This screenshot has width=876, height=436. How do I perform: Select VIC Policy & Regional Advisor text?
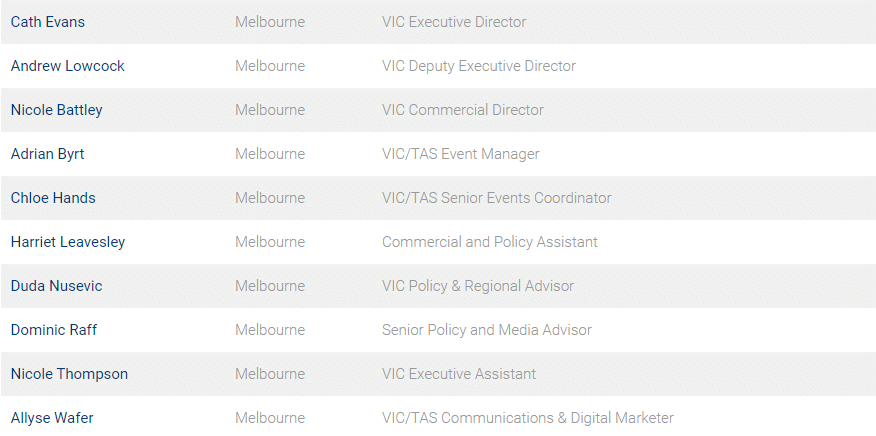478,286
